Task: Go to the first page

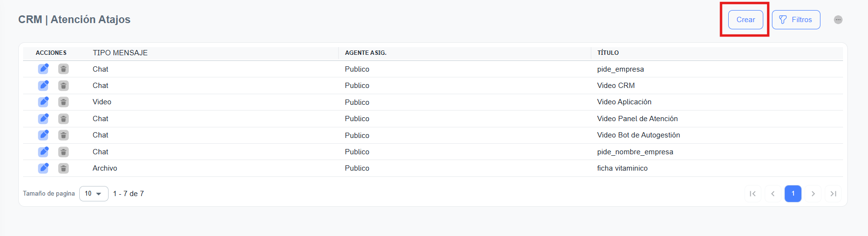Action: pos(753,194)
